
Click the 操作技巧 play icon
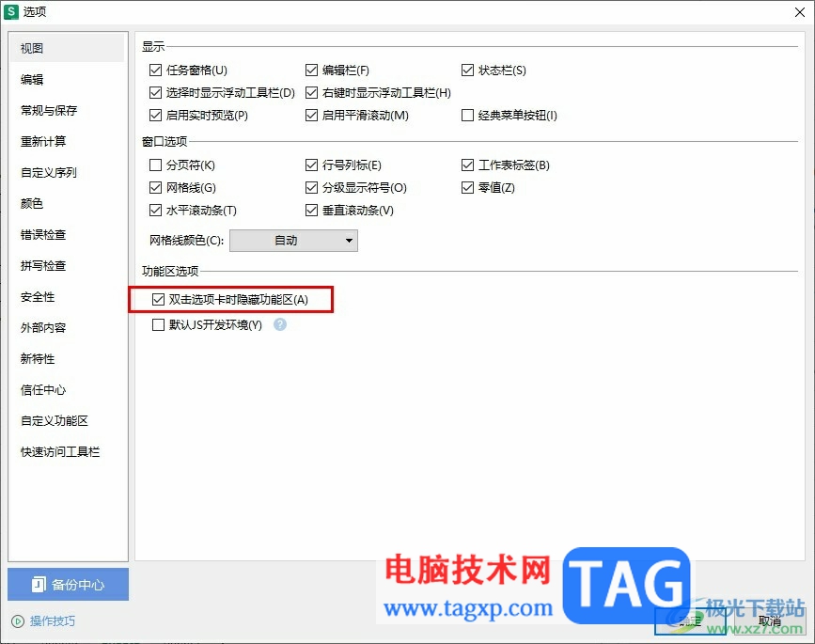18,621
